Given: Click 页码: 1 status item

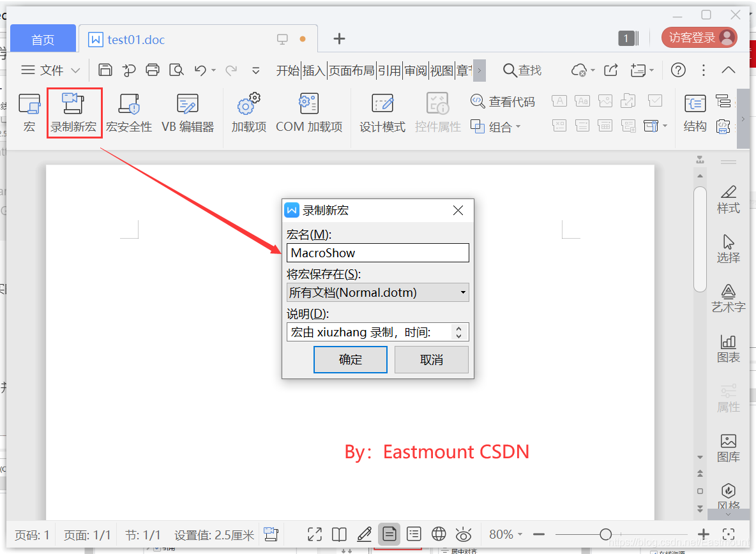Looking at the screenshot, I should pyautogui.click(x=32, y=535).
